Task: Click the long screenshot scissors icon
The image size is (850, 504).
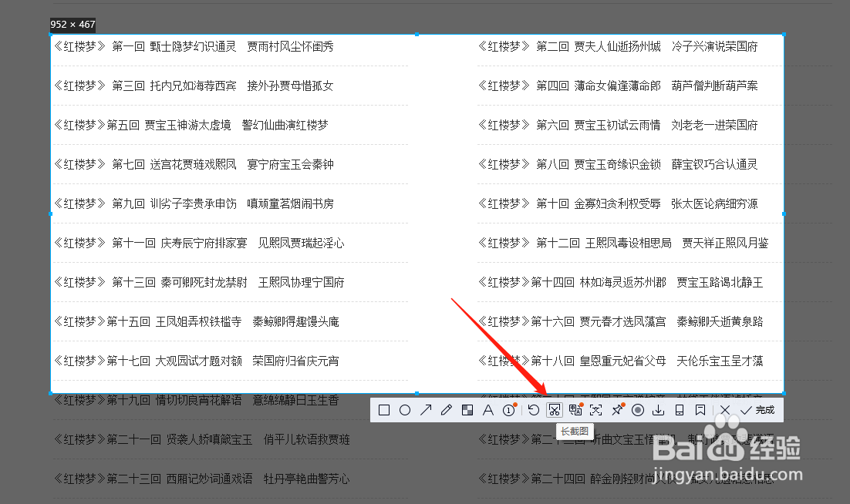Action: point(554,410)
